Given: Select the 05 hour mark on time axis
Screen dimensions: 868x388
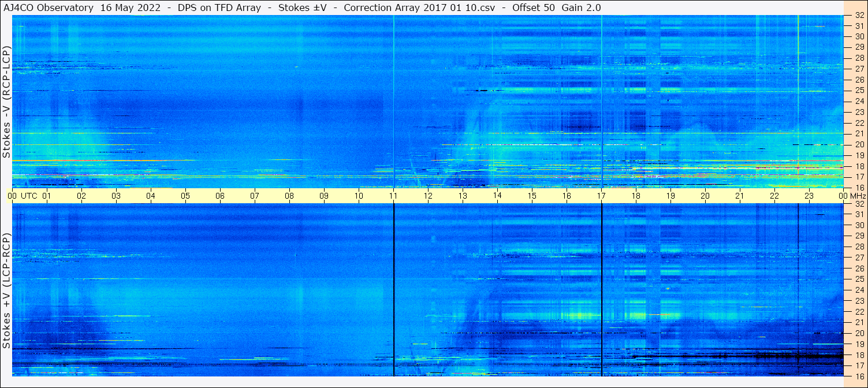Looking at the screenshot, I should pyautogui.click(x=185, y=196).
